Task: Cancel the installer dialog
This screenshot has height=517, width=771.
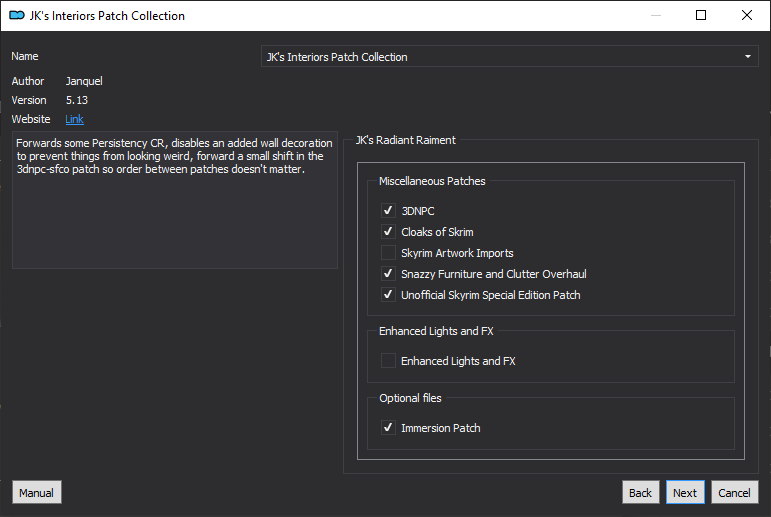Action: [735, 492]
